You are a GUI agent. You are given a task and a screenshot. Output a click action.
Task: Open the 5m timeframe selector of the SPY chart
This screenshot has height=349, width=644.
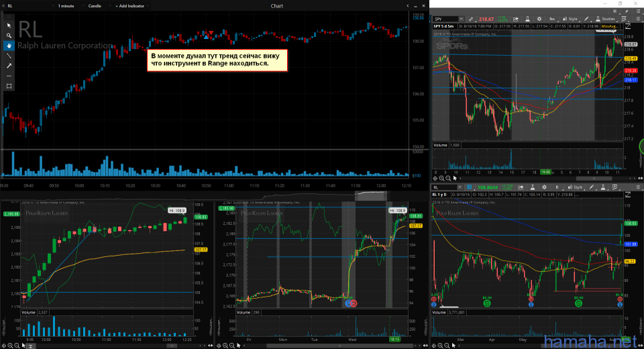click(552, 19)
